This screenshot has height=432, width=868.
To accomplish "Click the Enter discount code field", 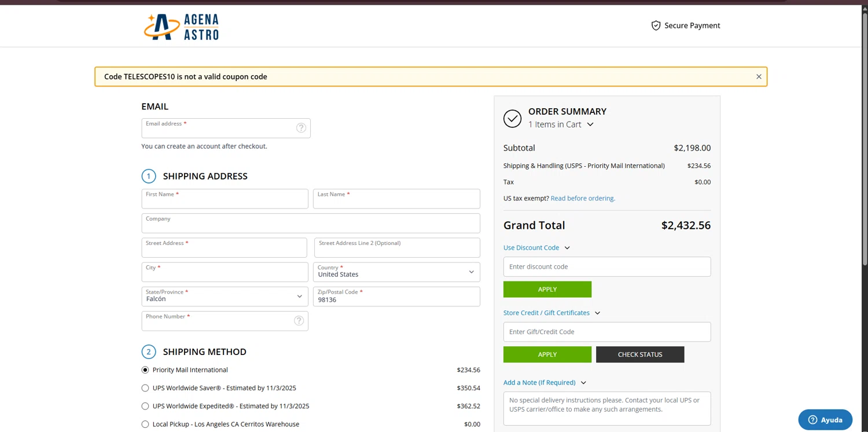I will point(606,266).
